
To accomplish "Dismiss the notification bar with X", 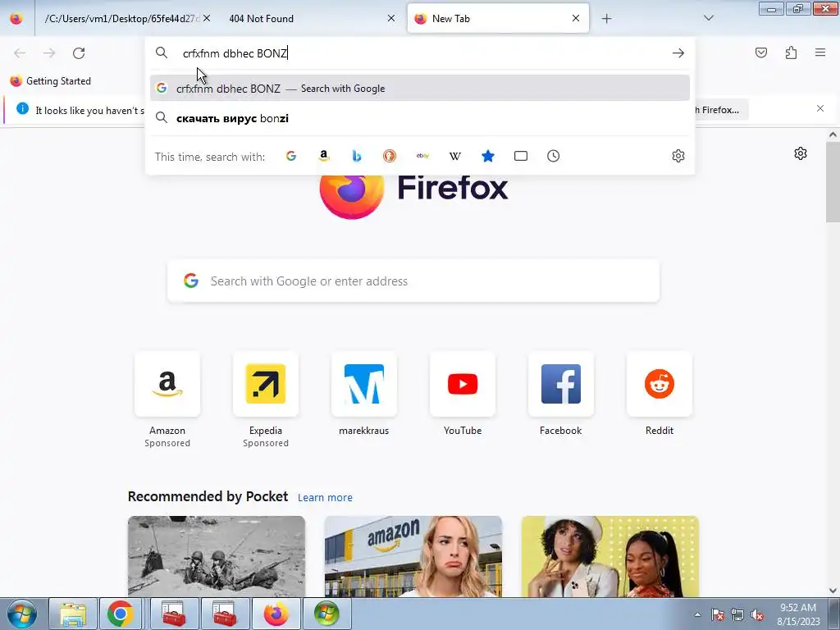I will coord(819,109).
